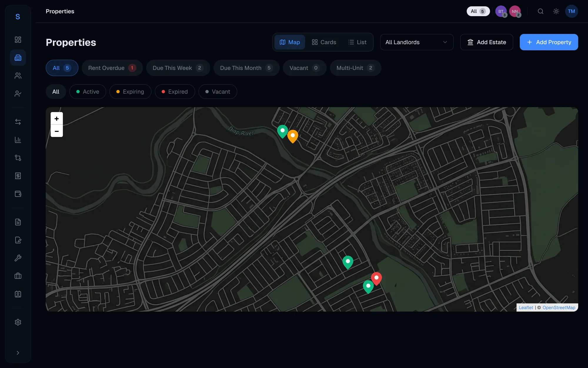Viewport: 588px width, 368px height.
Task: Filter by Due This Month
Action: [x=246, y=68]
